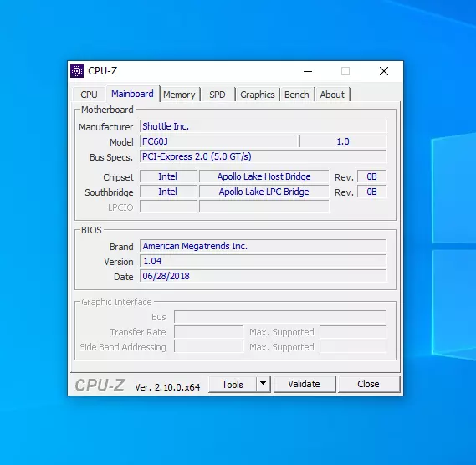Switch to the CPU tab
The width and height of the screenshot is (476, 465).
pos(89,95)
